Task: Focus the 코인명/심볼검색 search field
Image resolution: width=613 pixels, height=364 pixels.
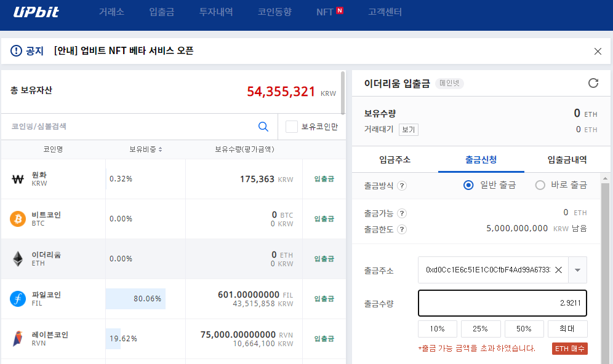Action: 133,127
